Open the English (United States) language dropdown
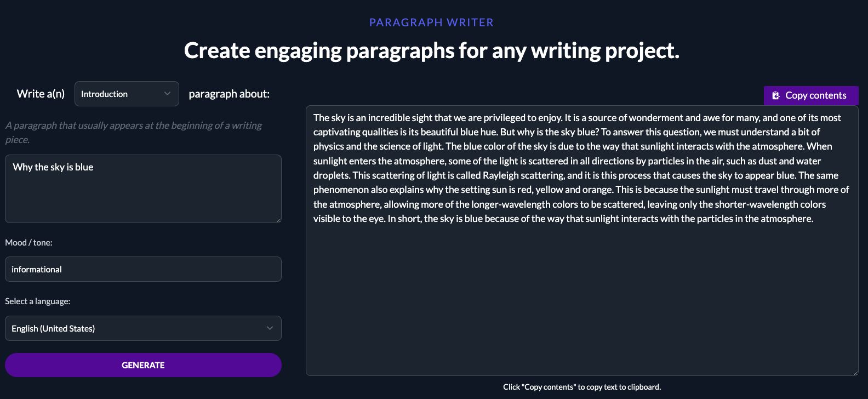Image resolution: width=868 pixels, height=399 pixels. [137, 328]
